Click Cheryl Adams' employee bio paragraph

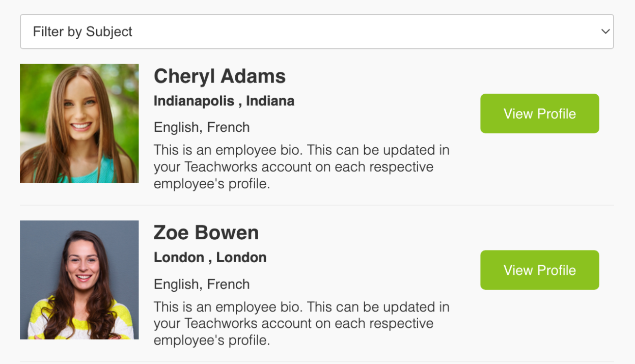click(301, 167)
